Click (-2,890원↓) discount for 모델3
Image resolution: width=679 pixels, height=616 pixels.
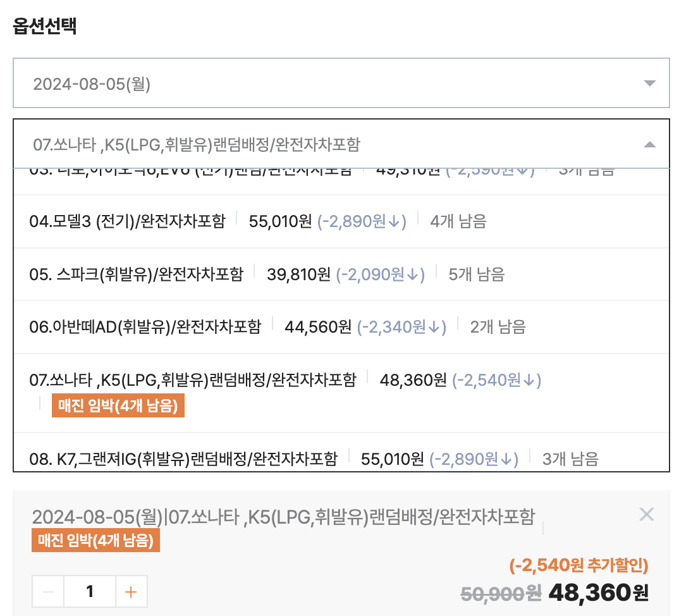point(362,221)
